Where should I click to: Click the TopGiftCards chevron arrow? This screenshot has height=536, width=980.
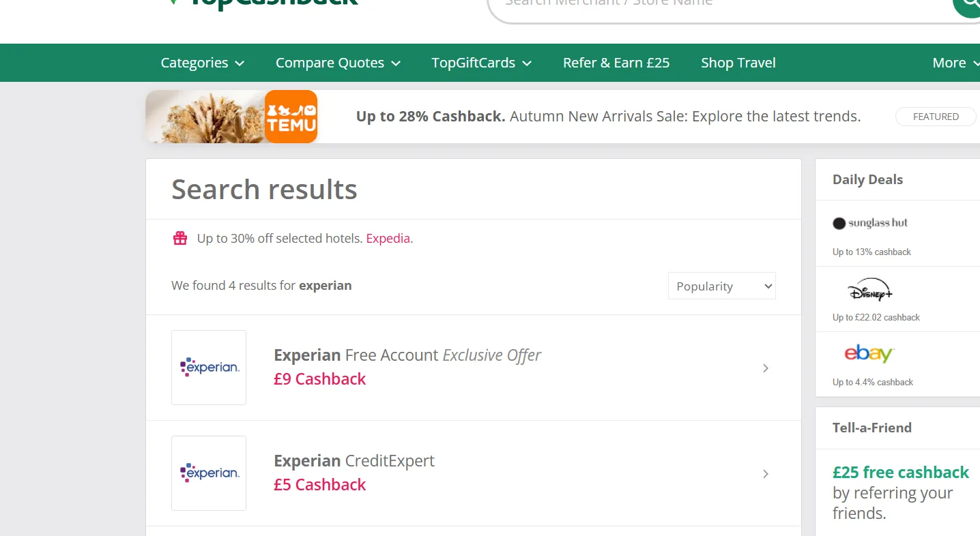tap(527, 63)
